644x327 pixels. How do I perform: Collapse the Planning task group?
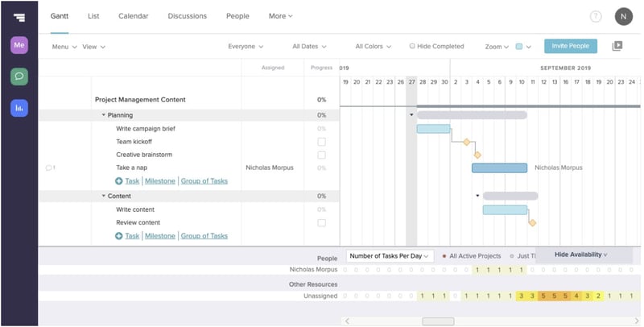click(104, 115)
